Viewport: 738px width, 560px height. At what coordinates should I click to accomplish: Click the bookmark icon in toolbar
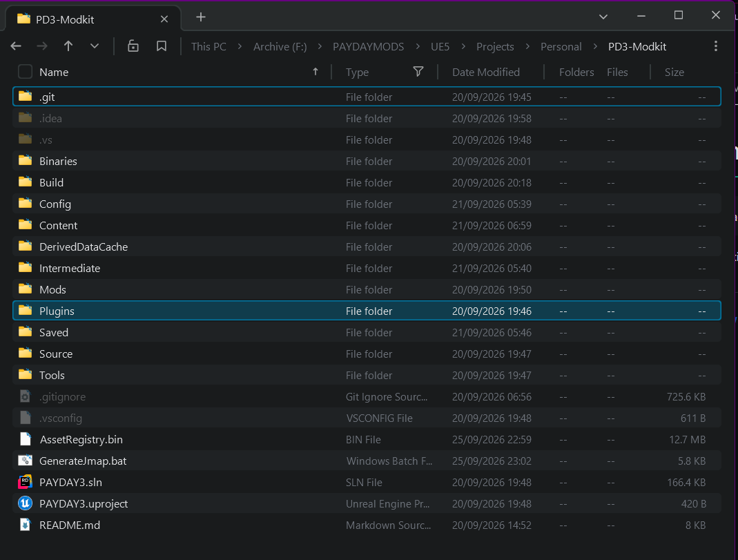(162, 46)
